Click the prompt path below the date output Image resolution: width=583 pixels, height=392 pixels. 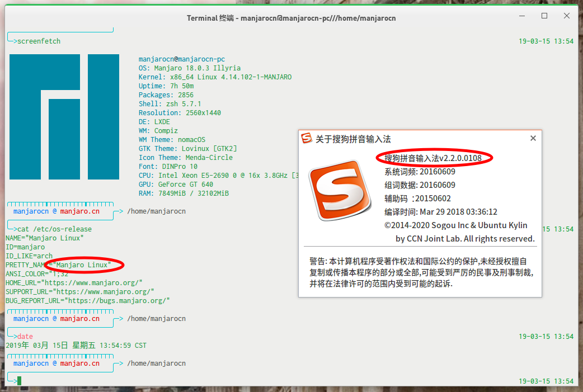click(x=157, y=363)
